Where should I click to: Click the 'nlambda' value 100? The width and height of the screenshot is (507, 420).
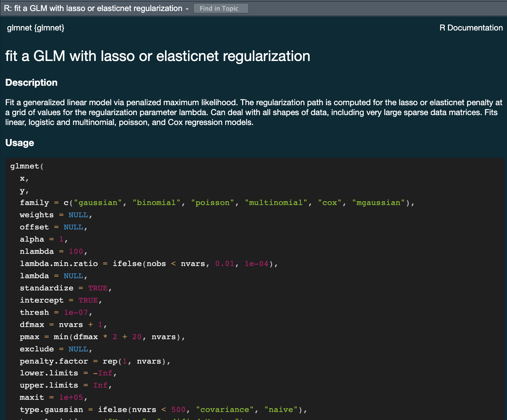coord(76,252)
